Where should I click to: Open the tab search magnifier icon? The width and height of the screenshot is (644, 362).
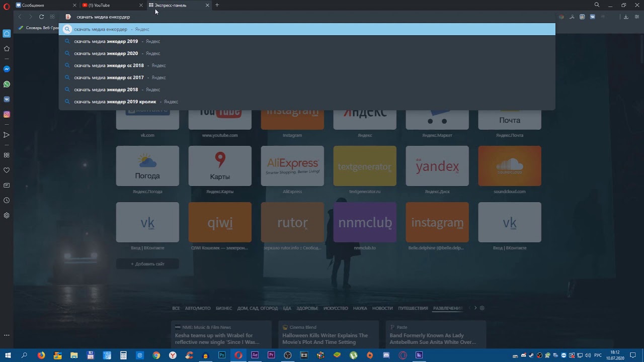click(597, 5)
